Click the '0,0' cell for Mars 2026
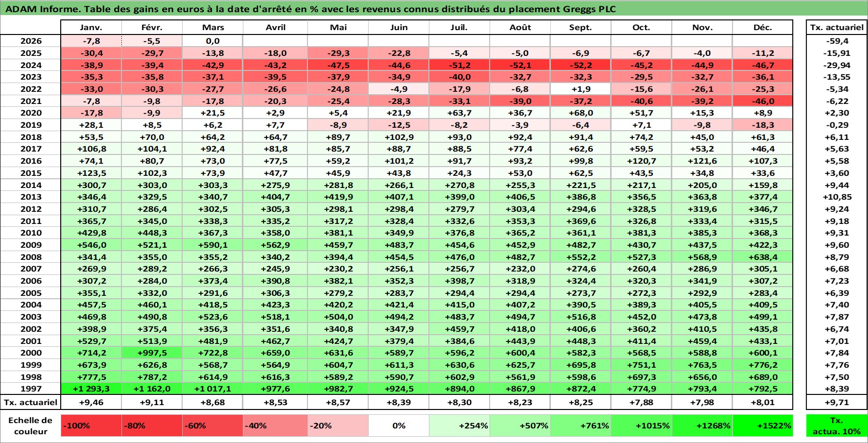The image size is (868, 443). [x=212, y=41]
